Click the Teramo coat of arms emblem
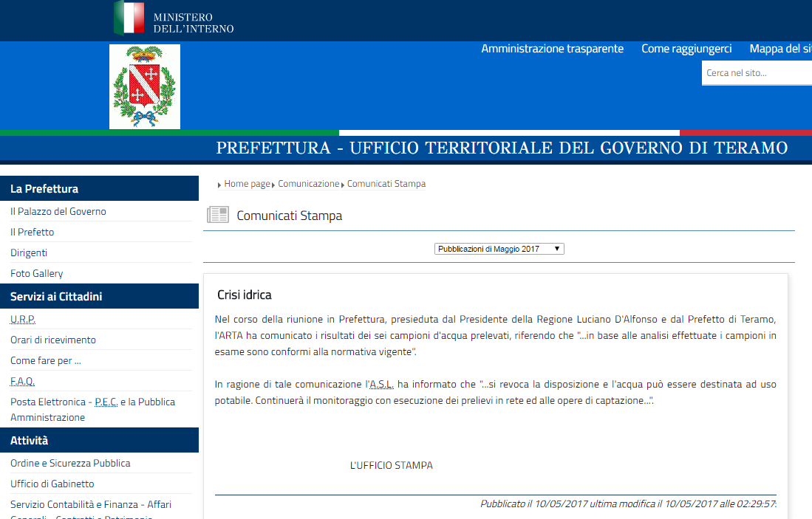 coord(145,86)
